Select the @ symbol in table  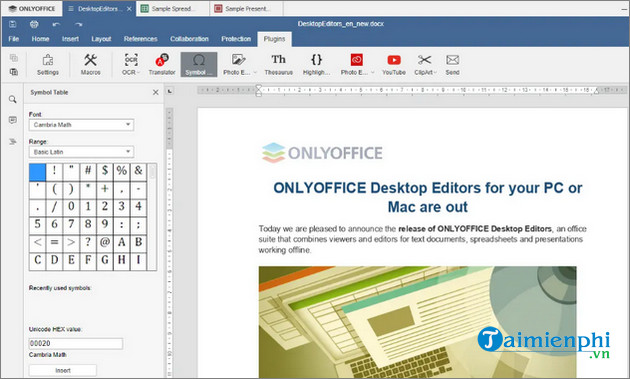[105, 242]
